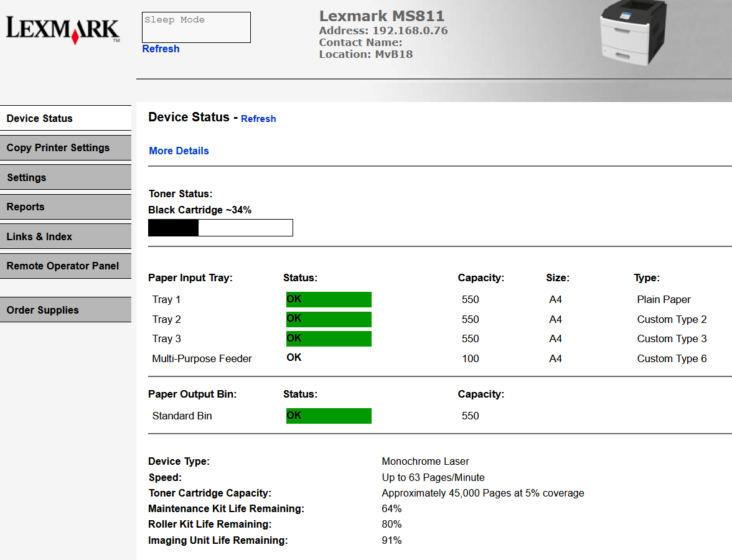Click the 'Lexmark MS811' title
Image resolution: width=732 pixels, height=560 pixels.
tap(382, 16)
